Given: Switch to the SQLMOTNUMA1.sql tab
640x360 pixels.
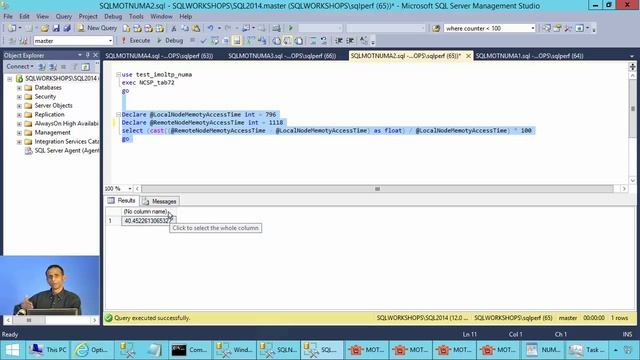Looking at the screenshot, I should (529, 56).
